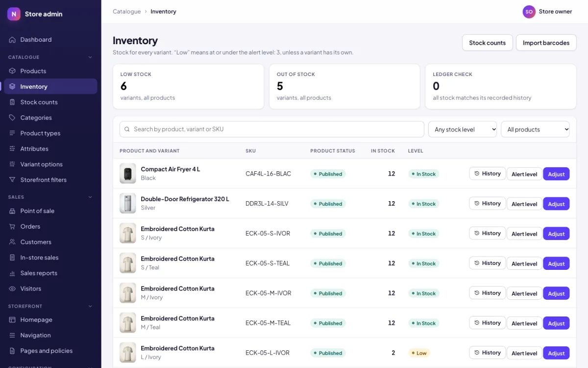Image resolution: width=588 pixels, height=368 pixels.
Task: Click the search by product field
Action: point(272,129)
